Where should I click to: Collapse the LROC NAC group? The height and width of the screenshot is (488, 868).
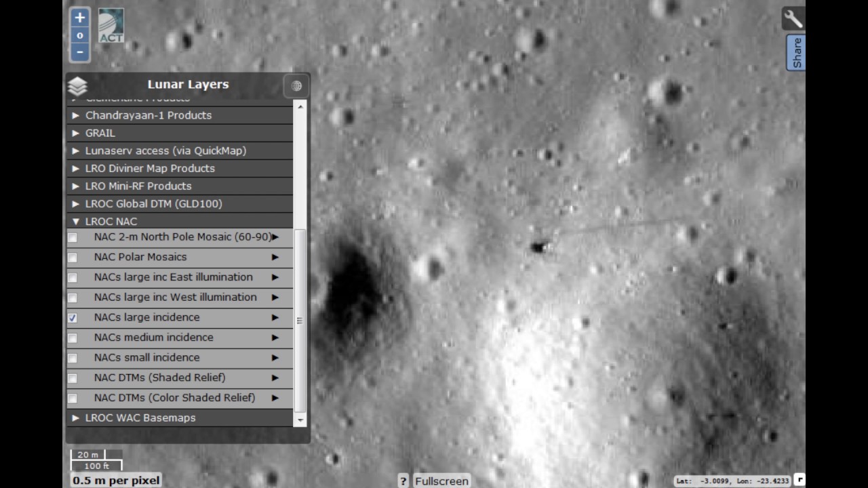coord(76,222)
